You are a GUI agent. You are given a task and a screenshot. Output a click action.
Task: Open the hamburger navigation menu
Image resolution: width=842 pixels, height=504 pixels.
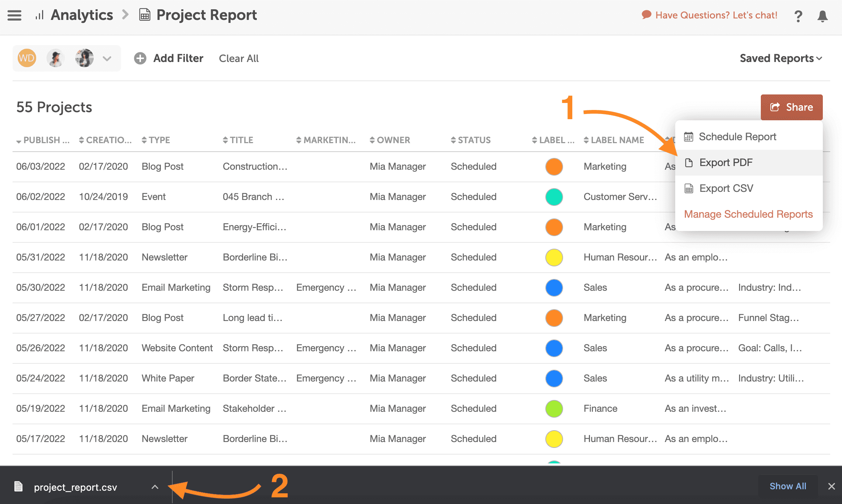[x=14, y=15]
